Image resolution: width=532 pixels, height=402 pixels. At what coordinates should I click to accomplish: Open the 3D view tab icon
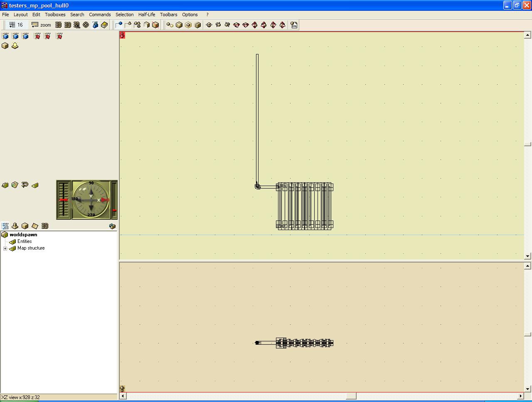[45, 226]
